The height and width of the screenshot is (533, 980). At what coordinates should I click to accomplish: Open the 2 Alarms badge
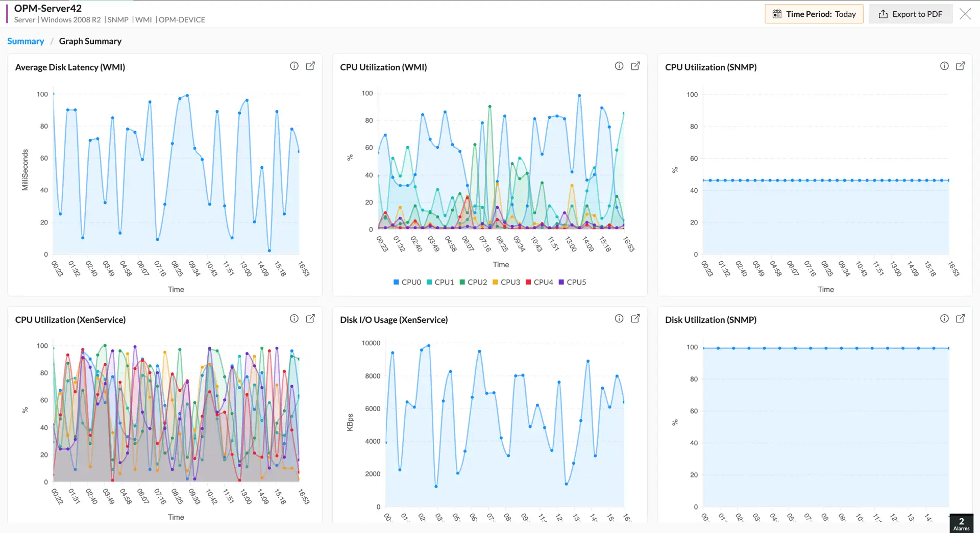pos(961,523)
